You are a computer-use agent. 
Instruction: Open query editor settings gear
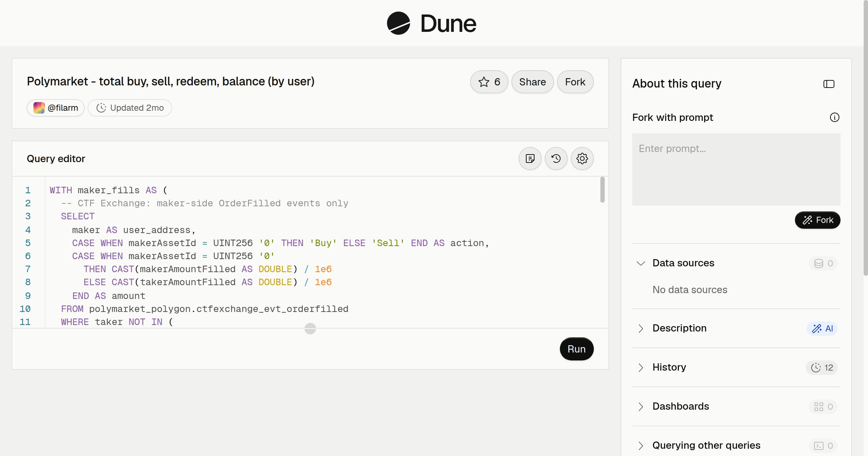click(x=582, y=159)
